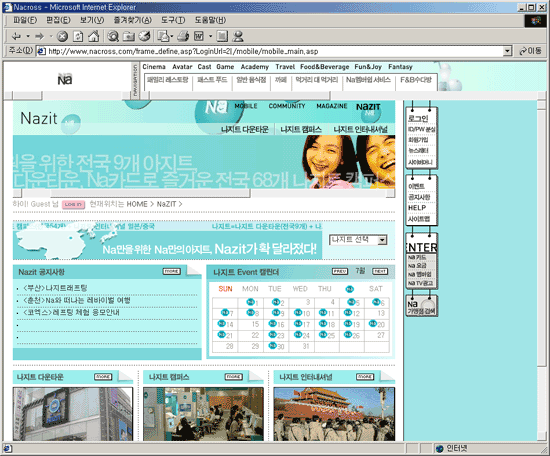The height and width of the screenshot is (456, 550).
Task: Open the 보기(V) menu
Action: pos(92,20)
